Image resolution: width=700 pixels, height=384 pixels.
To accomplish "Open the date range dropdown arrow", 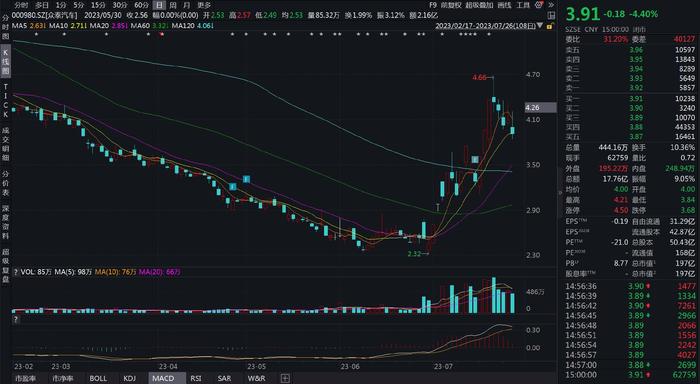I will (540, 26).
